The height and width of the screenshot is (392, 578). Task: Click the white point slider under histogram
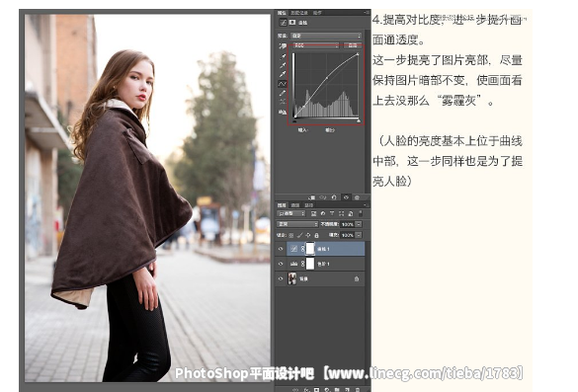tap(359, 120)
